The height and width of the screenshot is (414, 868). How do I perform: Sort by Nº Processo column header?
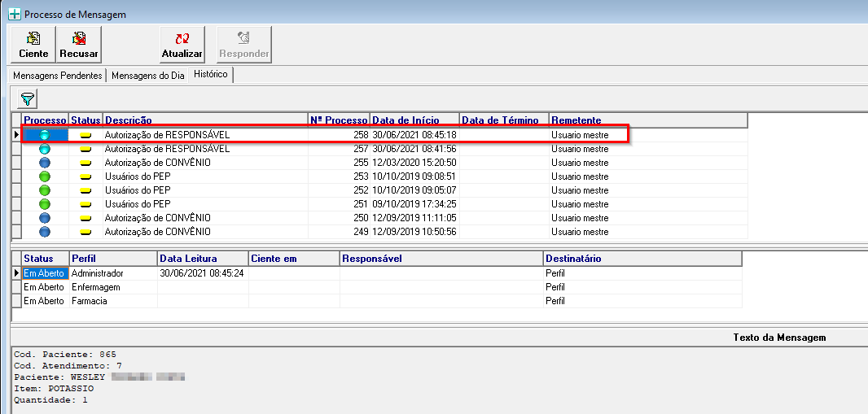tap(339, 120)
